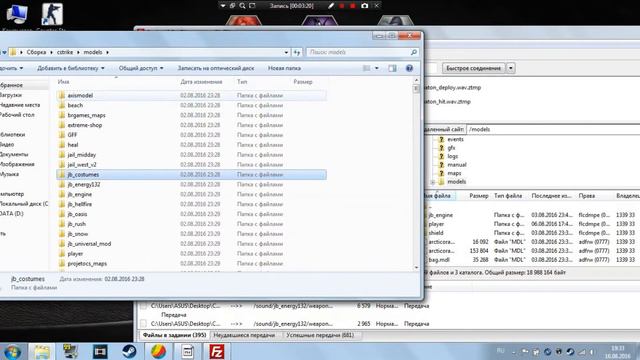The image size is (640, 360).
Task: Click the colorful ball taskbar icon
Action: tap(158, 351)
